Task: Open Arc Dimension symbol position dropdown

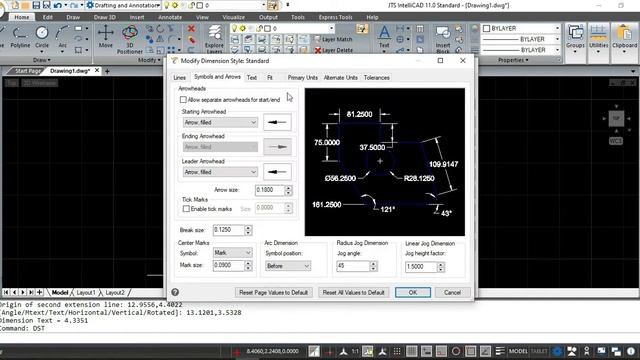Action: tap(288, 266)
